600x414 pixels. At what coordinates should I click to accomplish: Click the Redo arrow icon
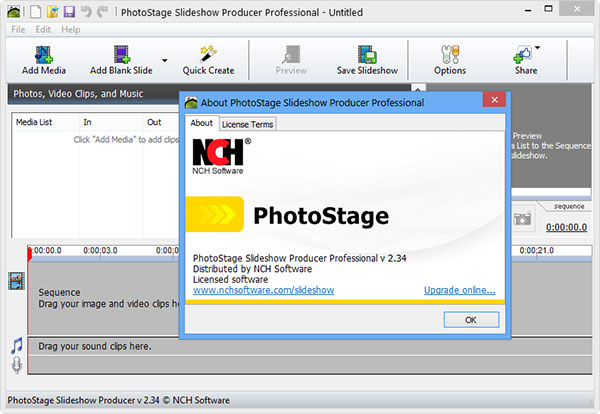tap(102, 12)
